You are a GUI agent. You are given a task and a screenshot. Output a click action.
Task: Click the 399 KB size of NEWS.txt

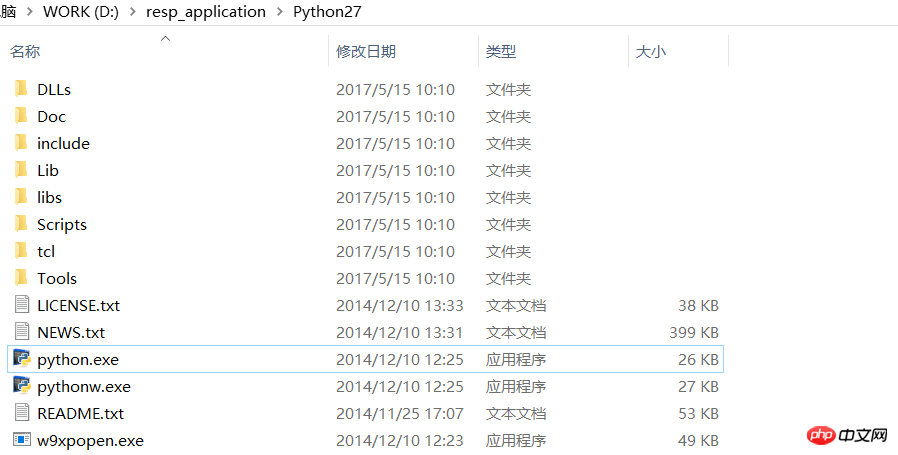click(x=694, y=332)
